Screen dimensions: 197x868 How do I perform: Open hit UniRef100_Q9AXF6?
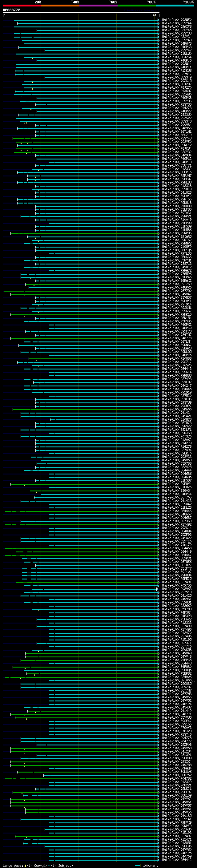pyautogui.click(x=176, y=26)
